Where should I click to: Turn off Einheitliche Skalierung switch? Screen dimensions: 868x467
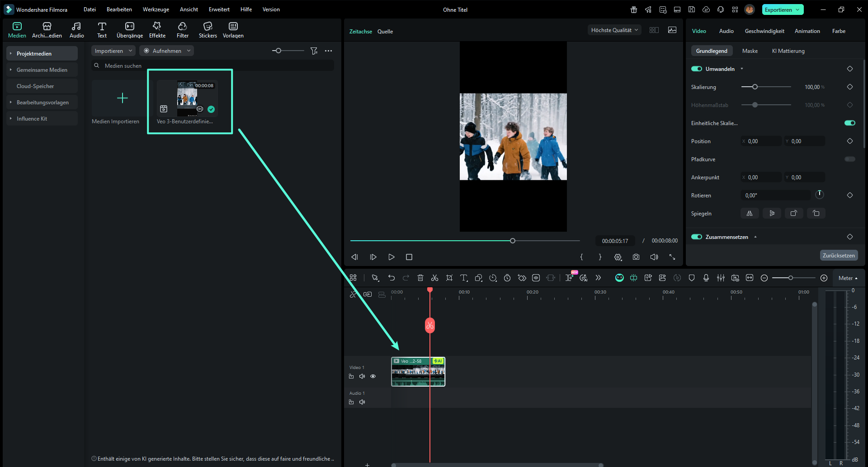tap(849, 123)
